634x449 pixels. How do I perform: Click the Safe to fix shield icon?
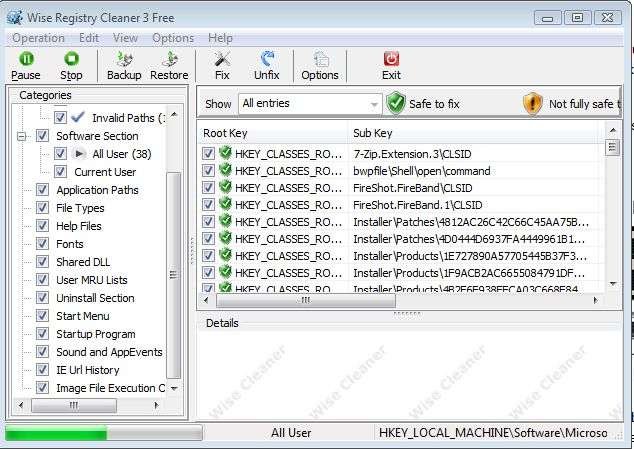[x=395, y=103]
